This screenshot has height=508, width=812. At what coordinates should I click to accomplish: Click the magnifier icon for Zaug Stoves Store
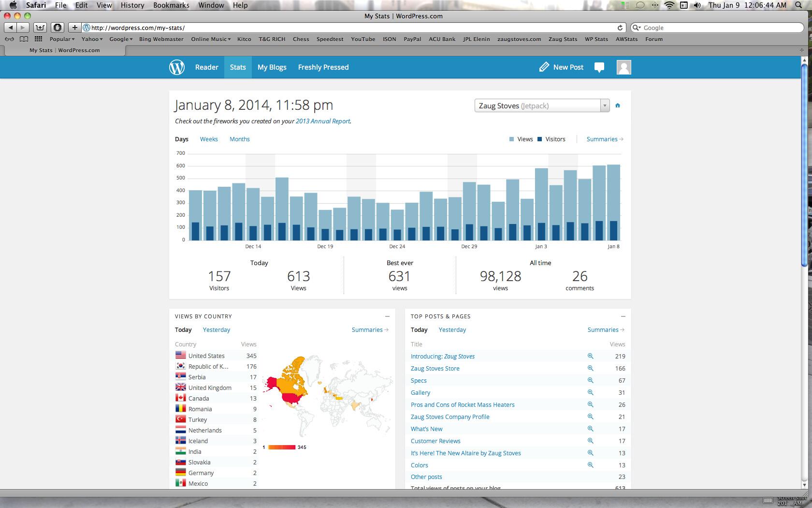(590, 368)
